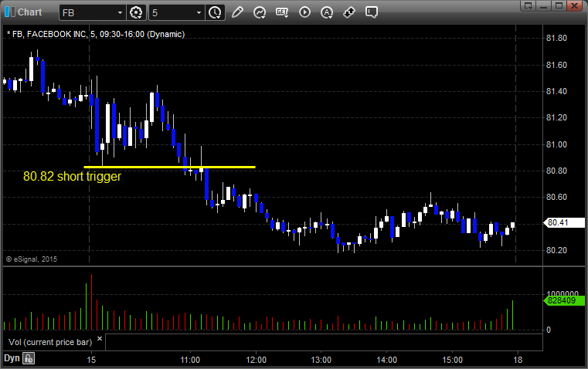Expand the FB symbol dropdown arrow
Viewport: 588px width, 369px height.
(x=119, y=12)
